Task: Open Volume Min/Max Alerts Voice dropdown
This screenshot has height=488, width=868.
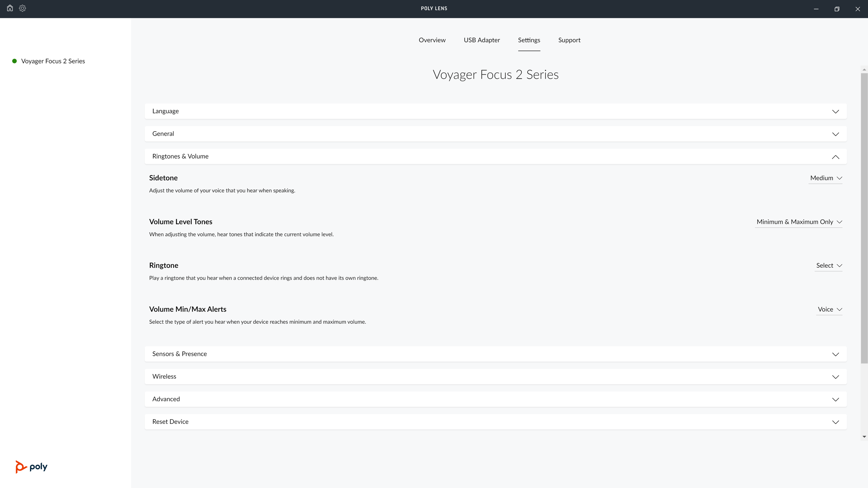Action: (x=830, y=310)
